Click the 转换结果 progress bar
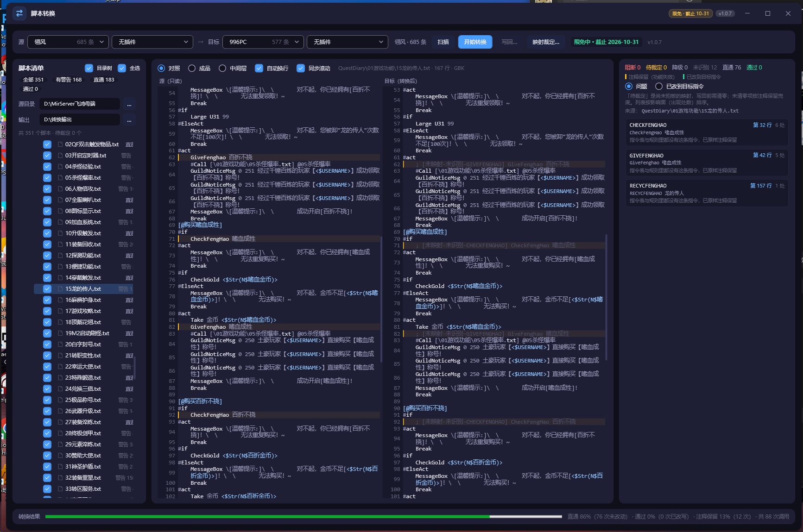 (x=303, y=516)
